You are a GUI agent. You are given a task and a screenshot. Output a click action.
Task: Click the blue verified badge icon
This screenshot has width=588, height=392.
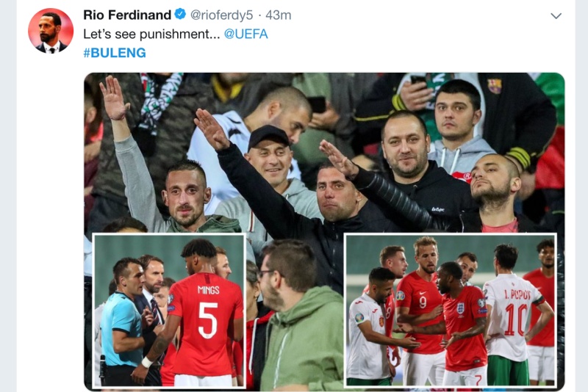coord(180,15)
